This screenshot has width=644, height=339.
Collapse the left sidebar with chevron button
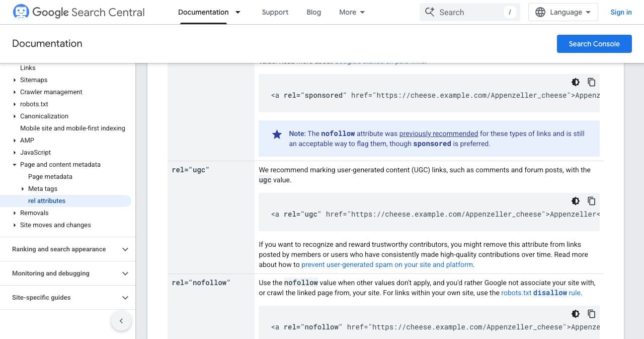121,321
